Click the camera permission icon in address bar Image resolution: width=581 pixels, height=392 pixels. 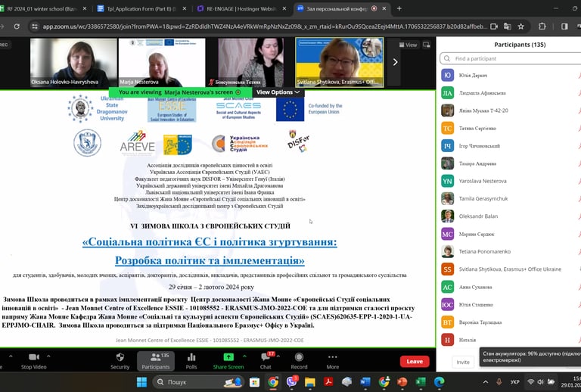494,26
